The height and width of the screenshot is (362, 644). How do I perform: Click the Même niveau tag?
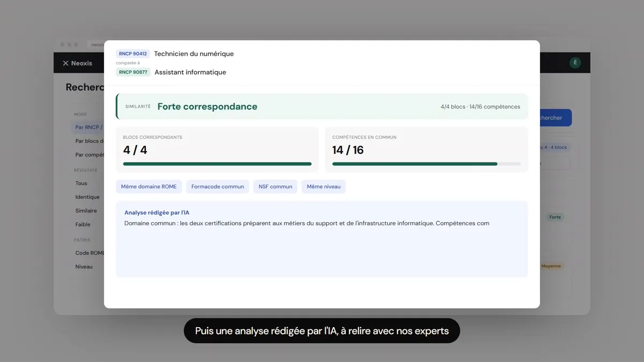tap(324, 187)
